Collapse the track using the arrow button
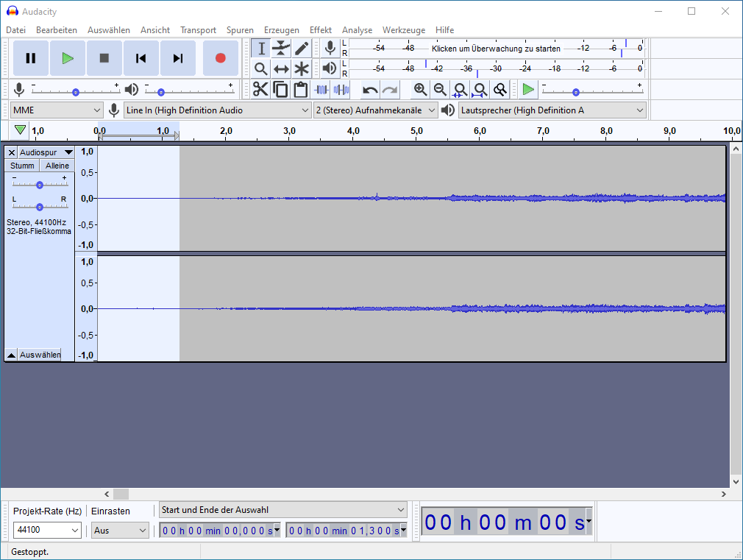 [x=11, y=355]
